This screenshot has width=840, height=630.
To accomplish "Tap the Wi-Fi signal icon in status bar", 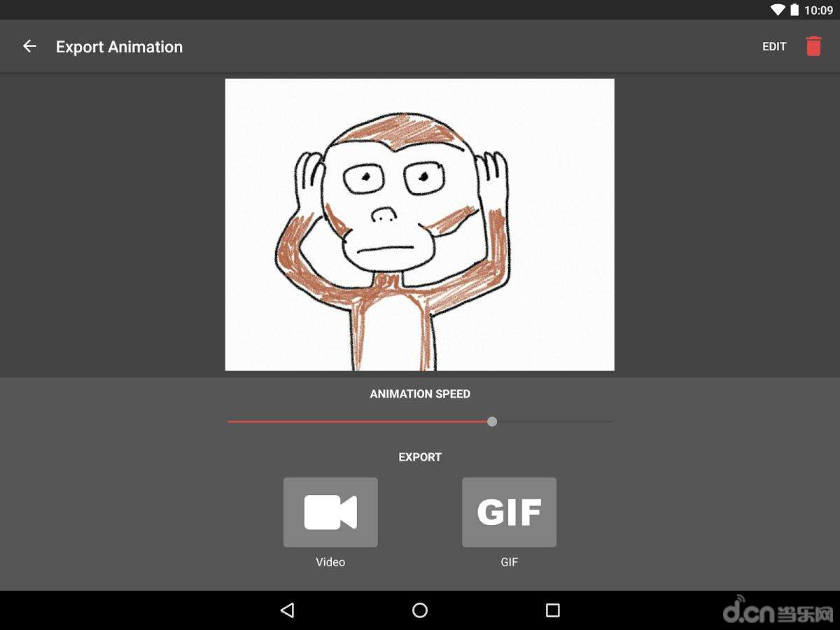I will click(778, 10).
